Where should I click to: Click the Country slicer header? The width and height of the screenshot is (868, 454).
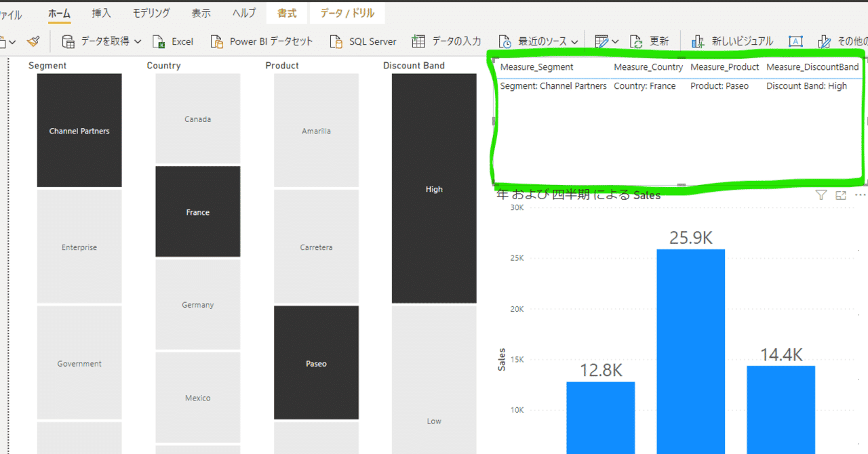pyautogui.click(x=163, y=66)
